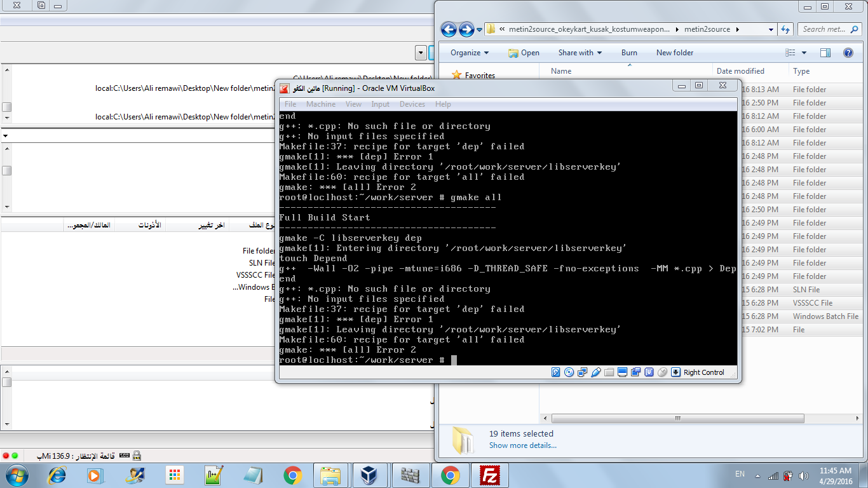This screenshot has width=868, height=488.
Task: Open the Devices menu in VirtualBox
Action: pos(412,104)
